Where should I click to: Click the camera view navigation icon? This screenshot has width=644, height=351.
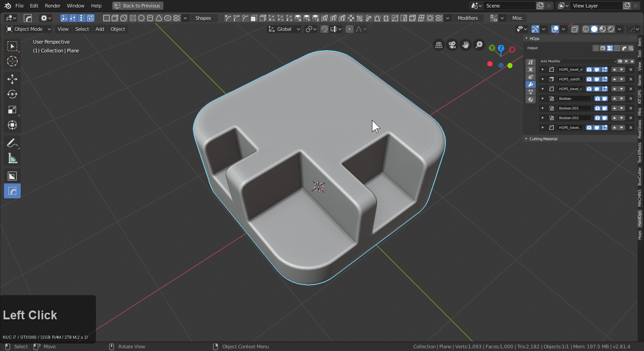pyautogui.click(x=452, y=45)
